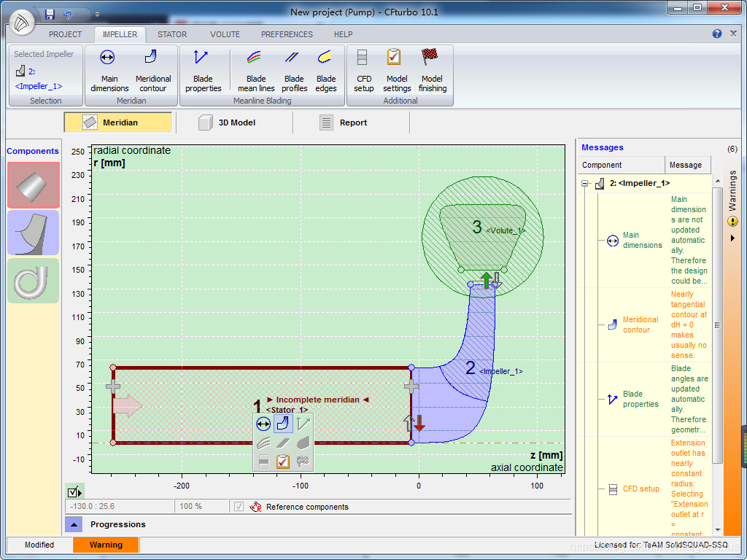Open the HELP ribbon tab

343,34
